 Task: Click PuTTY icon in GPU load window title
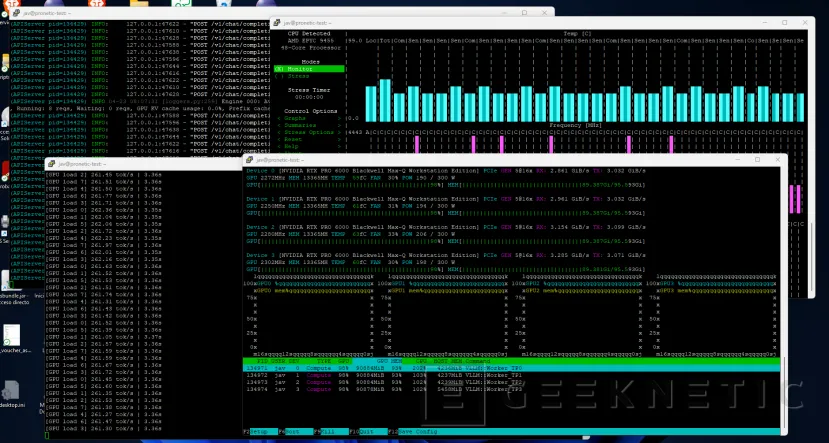52,164
